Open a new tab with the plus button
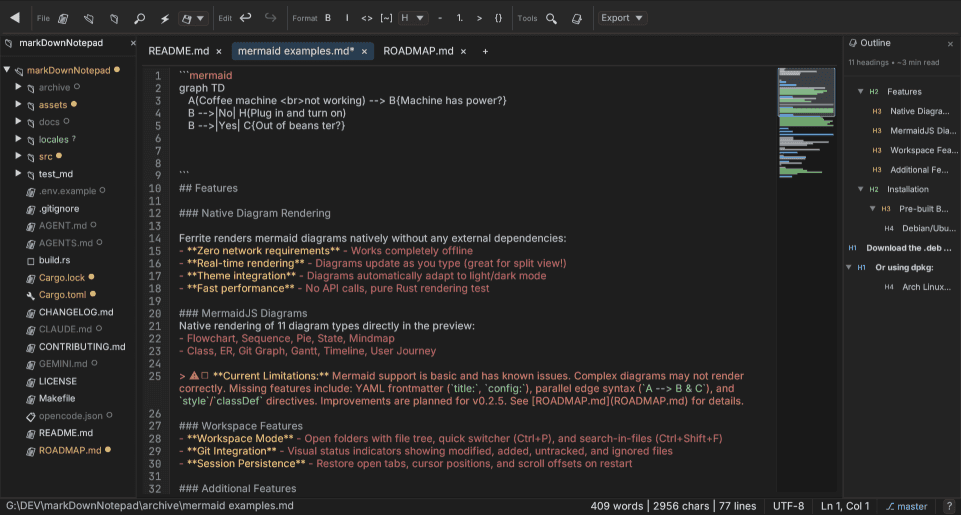The image size is (961, 515). tap(486, 51)
